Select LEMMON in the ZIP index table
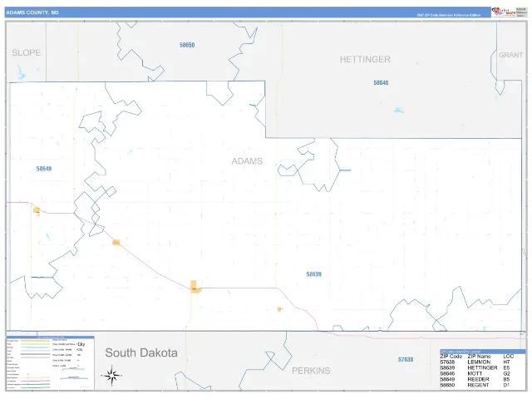 pyautogui.click(x=479, y=362)
